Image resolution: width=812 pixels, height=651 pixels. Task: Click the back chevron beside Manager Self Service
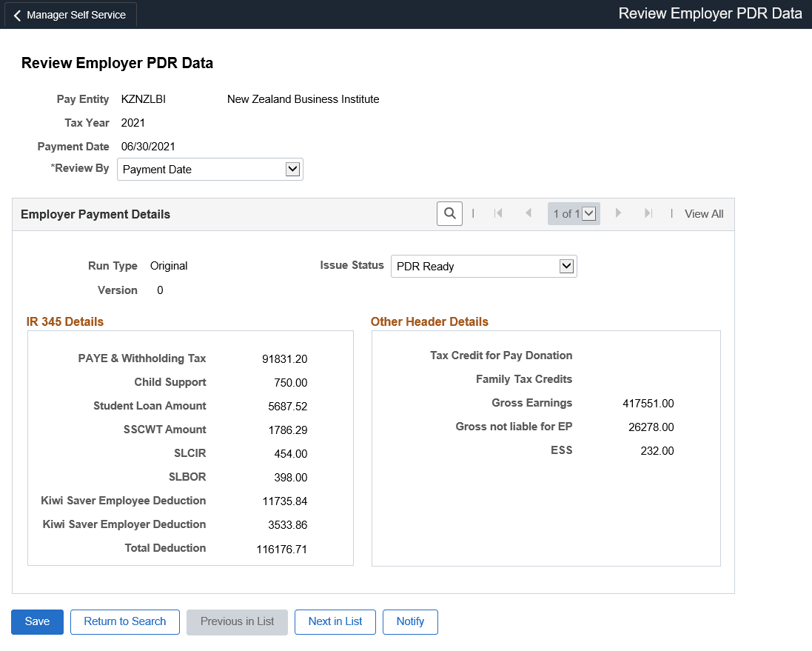pyautogui.click(x=17, y=15)
